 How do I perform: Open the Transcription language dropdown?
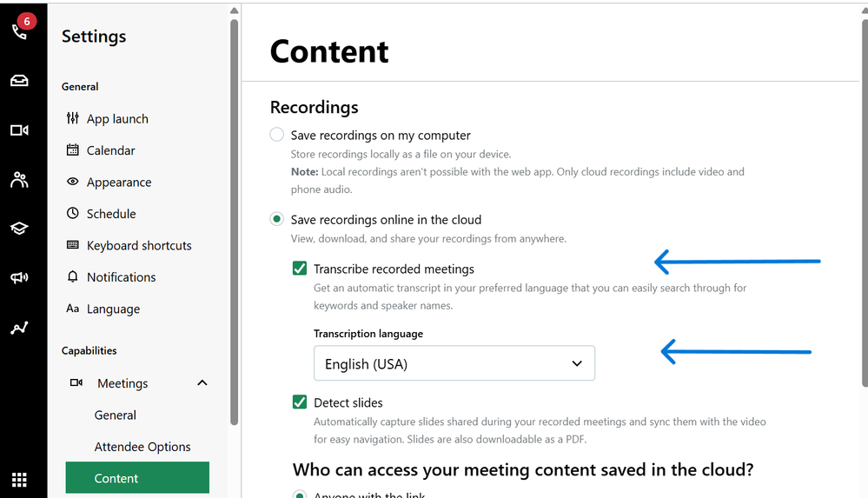pyautogui.click(x=454, y=363)
